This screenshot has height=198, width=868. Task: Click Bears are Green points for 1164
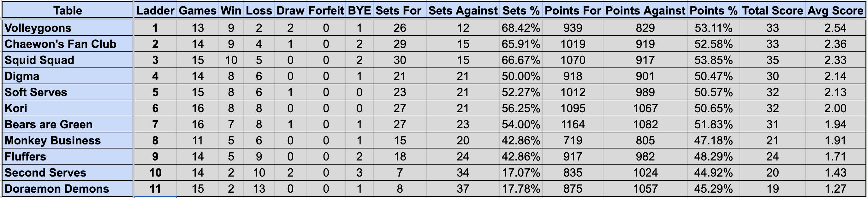point(573,124)
